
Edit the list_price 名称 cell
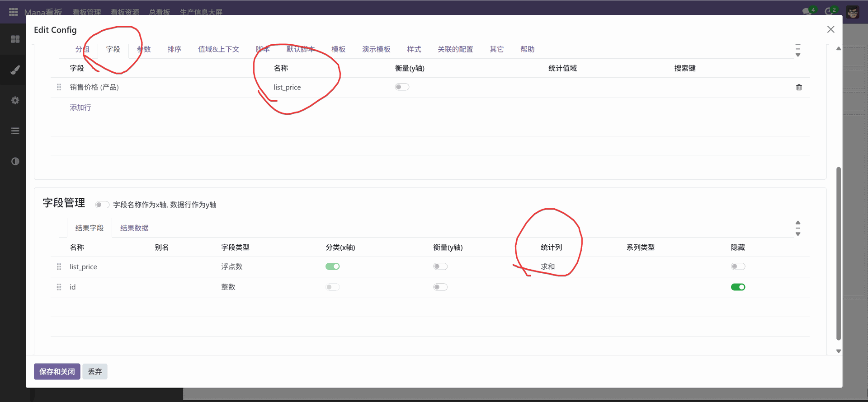coord(287,87)
